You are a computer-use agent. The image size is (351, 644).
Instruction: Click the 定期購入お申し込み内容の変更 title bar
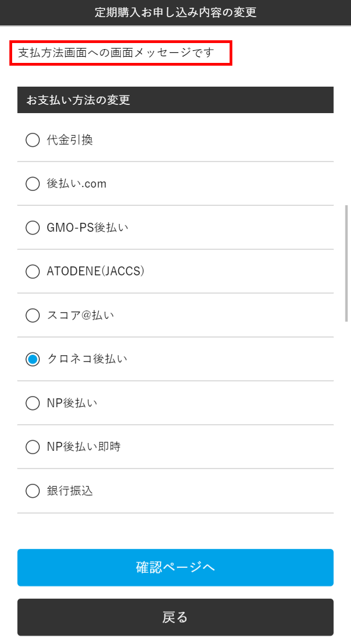175,13
